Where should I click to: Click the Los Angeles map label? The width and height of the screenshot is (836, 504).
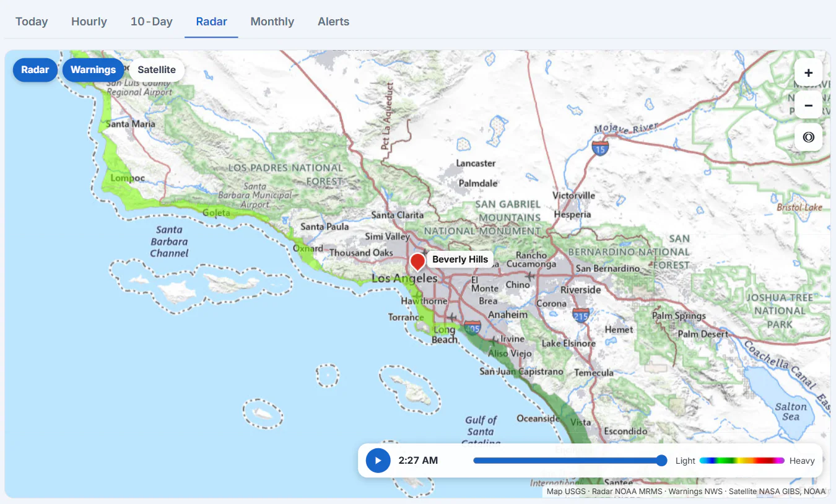(404, 279)
